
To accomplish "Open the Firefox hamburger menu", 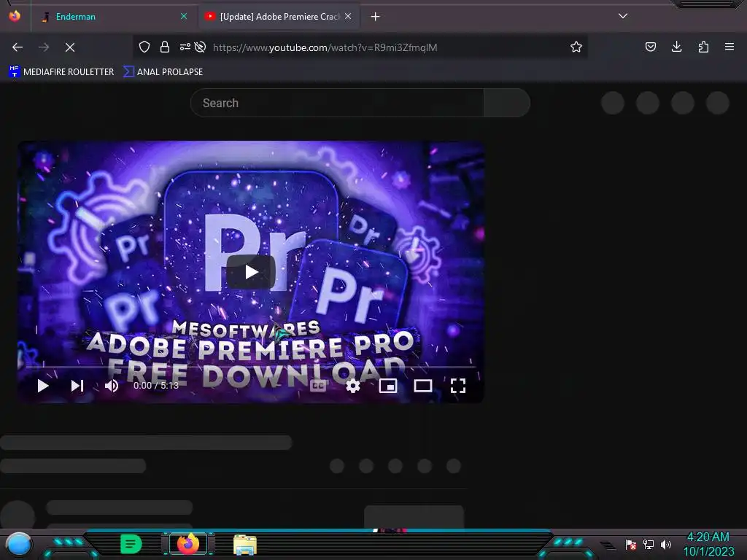I will (729, 47).
